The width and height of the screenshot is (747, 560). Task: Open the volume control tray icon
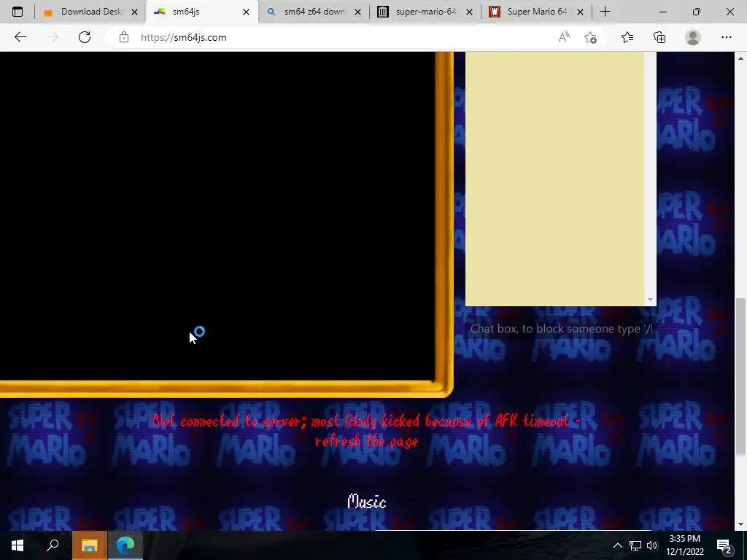pyautogui.click(x=652, y=545)
